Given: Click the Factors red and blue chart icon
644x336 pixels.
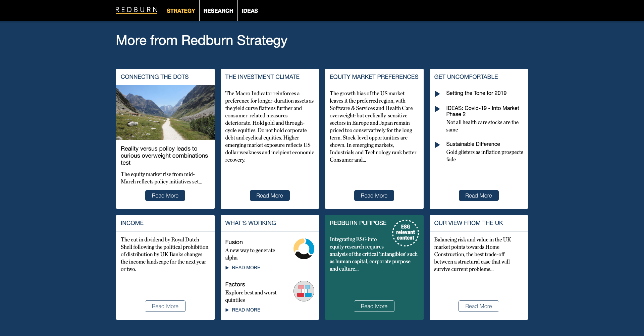Looking at the screenshot, I should [304, 291].
